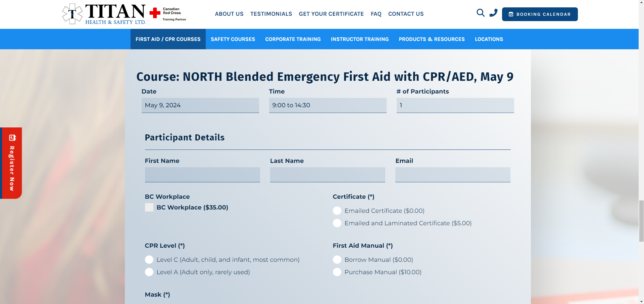Image resolution: width=644 pixels, height=304 pixels.
Task: Click the phone call icon
Action: [493, 13]
